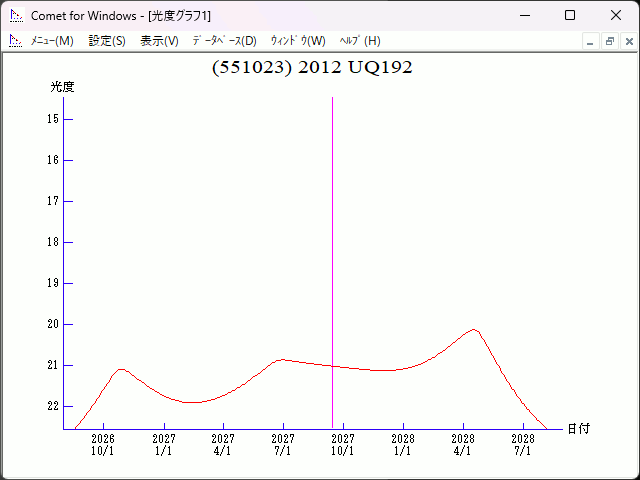640x480 pixels.
Task: Click the 日付 date axis label
Action: [578, 429]
